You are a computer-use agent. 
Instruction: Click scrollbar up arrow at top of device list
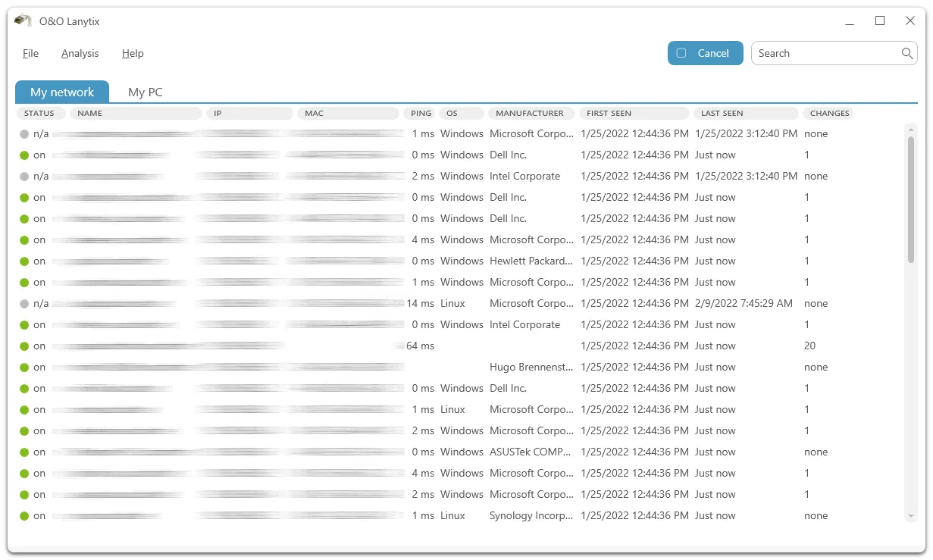(911, 130)
